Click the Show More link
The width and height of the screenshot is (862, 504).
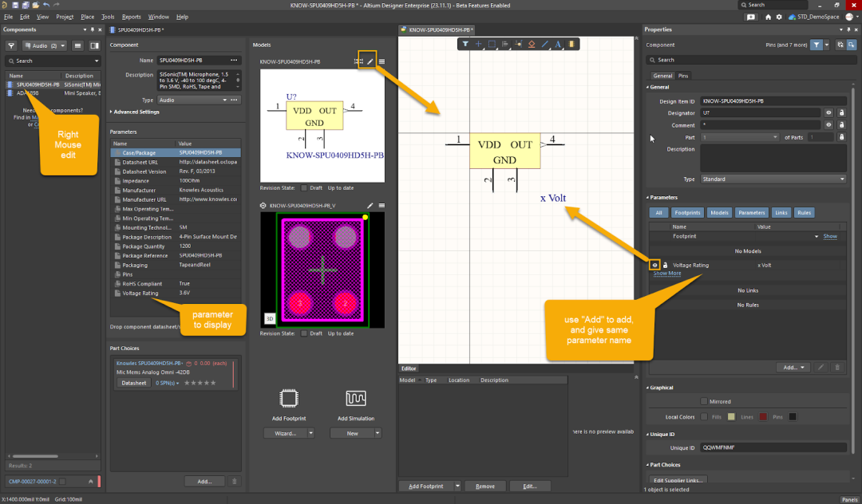(666, 274)
